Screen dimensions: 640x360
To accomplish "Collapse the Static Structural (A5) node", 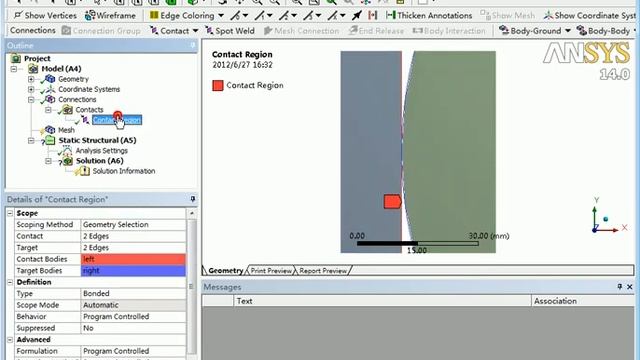I will coord(31,140).
